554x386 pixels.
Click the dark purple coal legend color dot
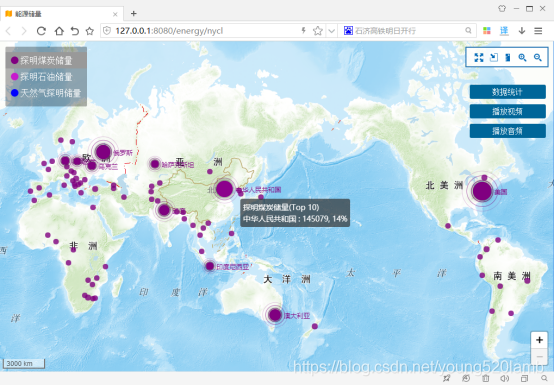pyautogui.click(x=14, y=60)
